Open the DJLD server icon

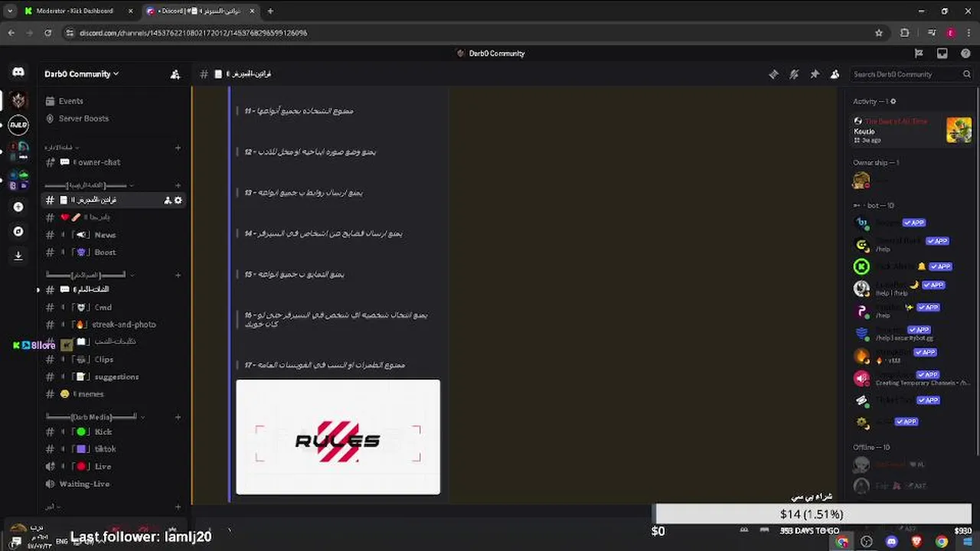18,124
